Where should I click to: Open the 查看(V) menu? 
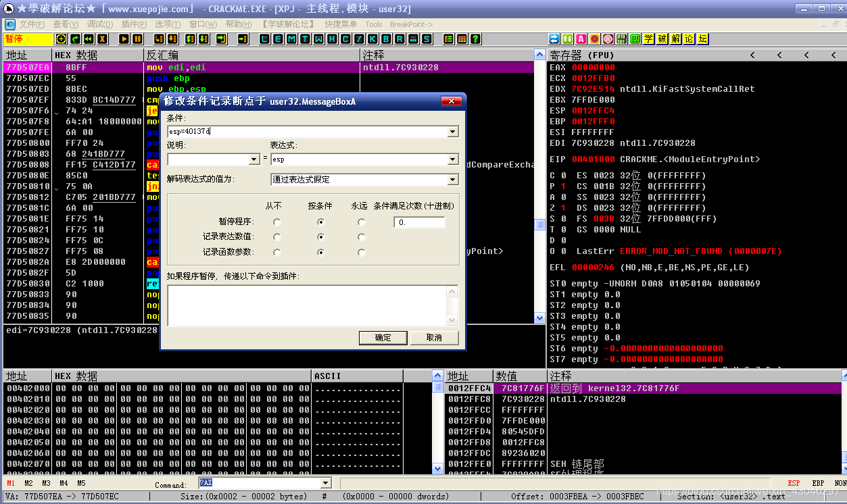click(x=66, y=24)
